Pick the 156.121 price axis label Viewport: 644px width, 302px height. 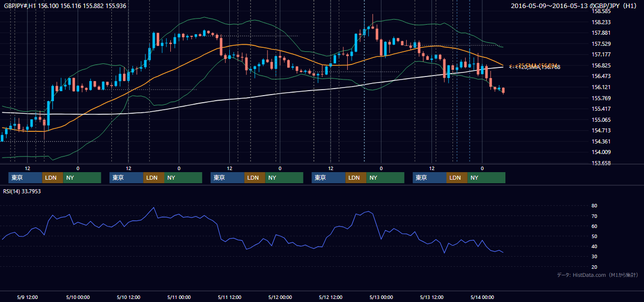tap(601, 88)
